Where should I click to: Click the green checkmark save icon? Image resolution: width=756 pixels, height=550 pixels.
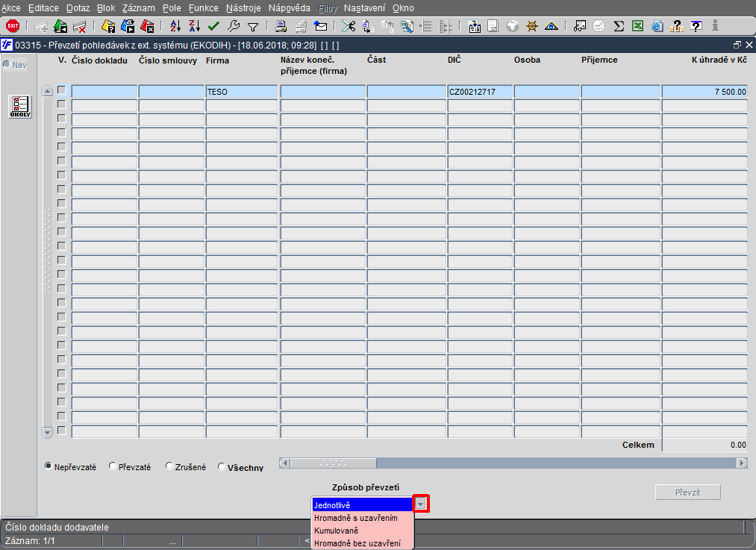tap(213, 26)
